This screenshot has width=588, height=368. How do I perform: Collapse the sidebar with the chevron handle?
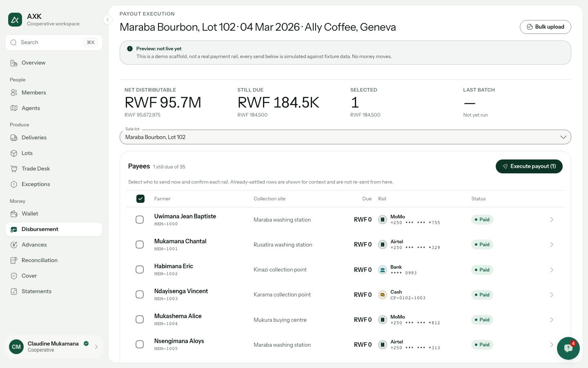107,20
